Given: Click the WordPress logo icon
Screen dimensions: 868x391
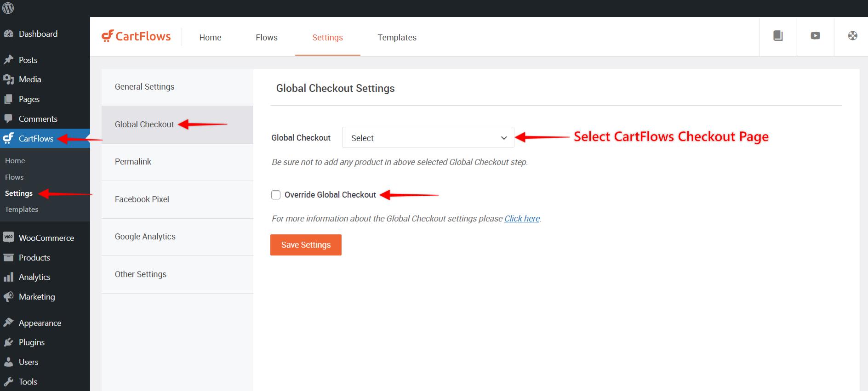Looking at the screenshot, I should (8, 8).
